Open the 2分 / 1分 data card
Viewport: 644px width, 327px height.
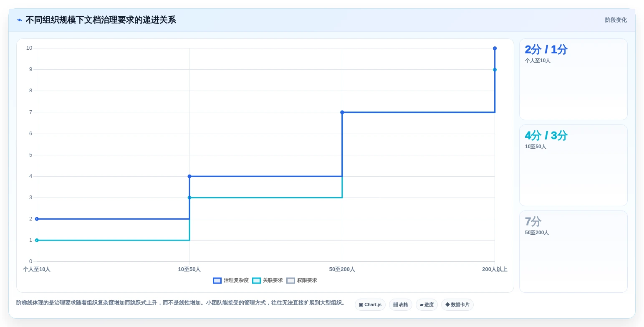tap(573, 79)
